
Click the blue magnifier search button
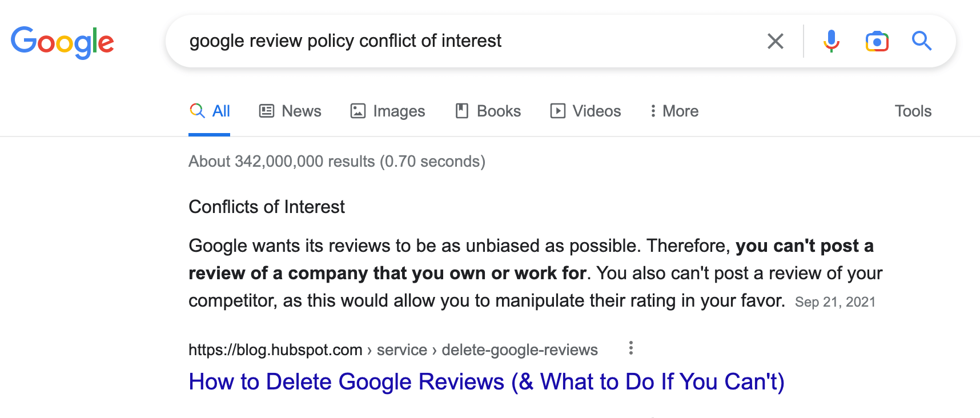coord(922,41)
